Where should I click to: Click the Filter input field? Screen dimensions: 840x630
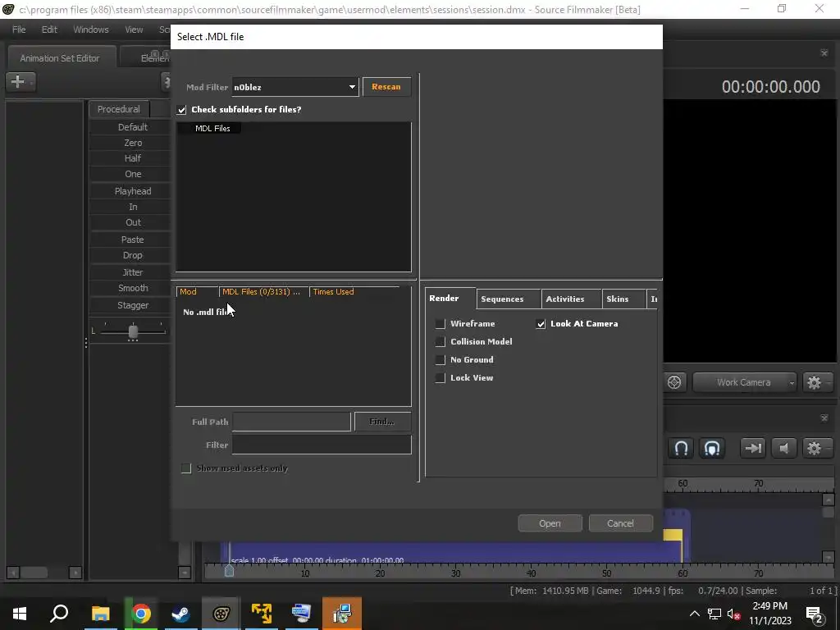point(322,445)
